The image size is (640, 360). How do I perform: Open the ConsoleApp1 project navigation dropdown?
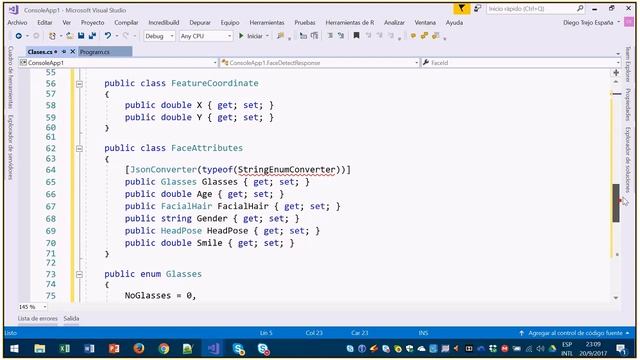[x=118, y=63]
